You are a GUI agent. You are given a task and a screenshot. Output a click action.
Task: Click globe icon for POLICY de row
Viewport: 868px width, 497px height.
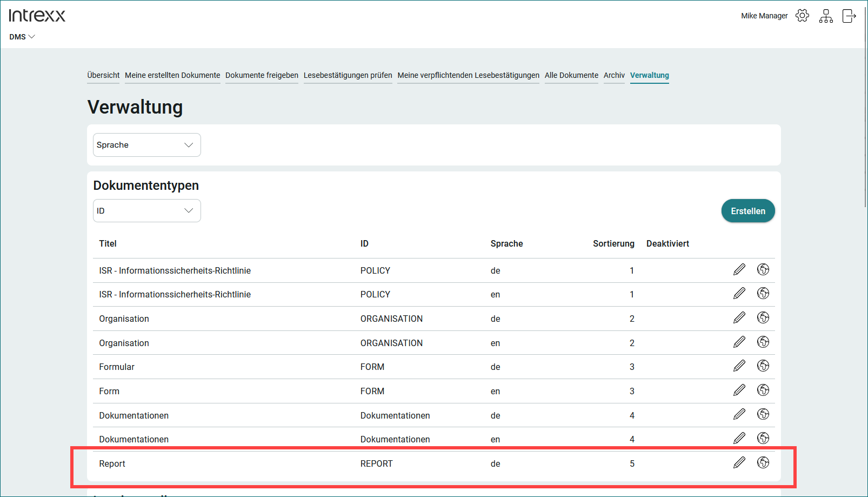click(x=763, y=269)
